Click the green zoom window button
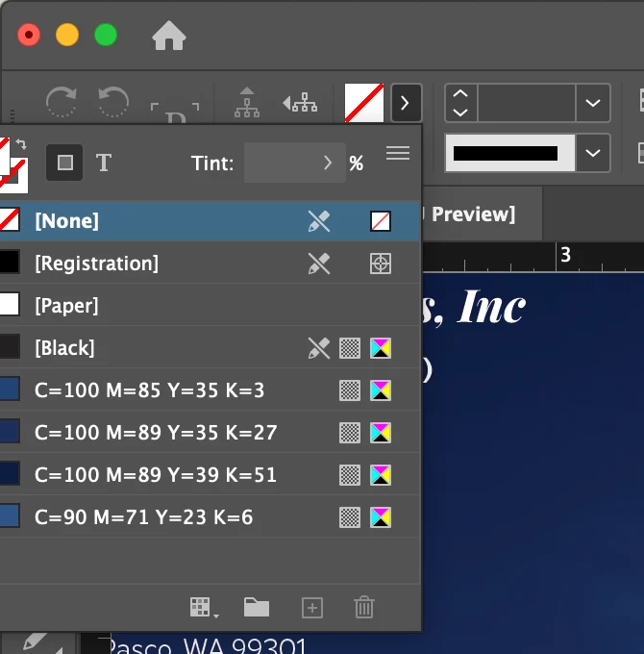The image size is (644, 654). (106, 35)
